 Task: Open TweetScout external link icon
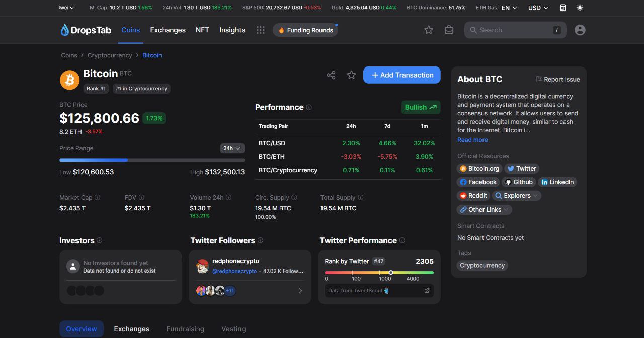[427, 291]
